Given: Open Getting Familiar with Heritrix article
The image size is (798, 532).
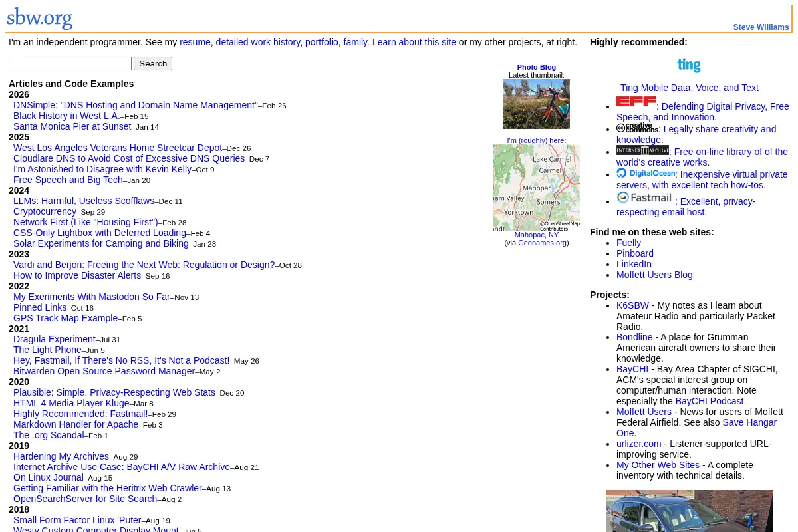Looking at the screenshot, I should [x=108, y=488].
